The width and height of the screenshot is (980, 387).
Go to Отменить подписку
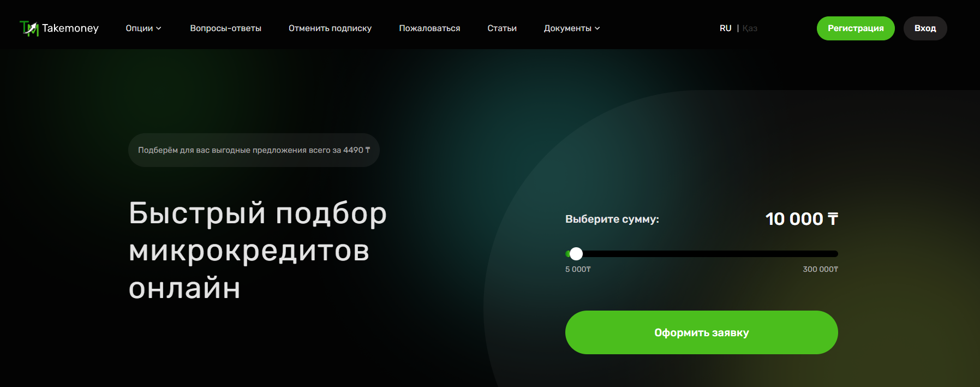(330, 28)
